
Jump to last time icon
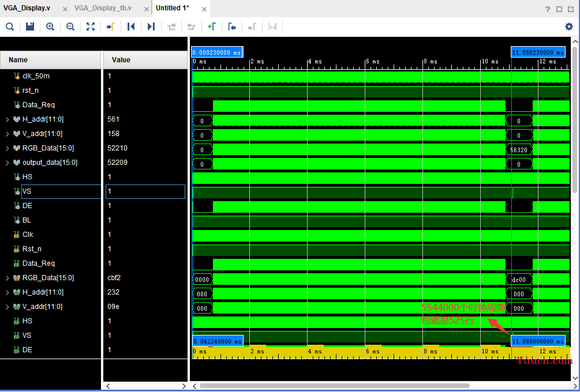pos(151,27)
